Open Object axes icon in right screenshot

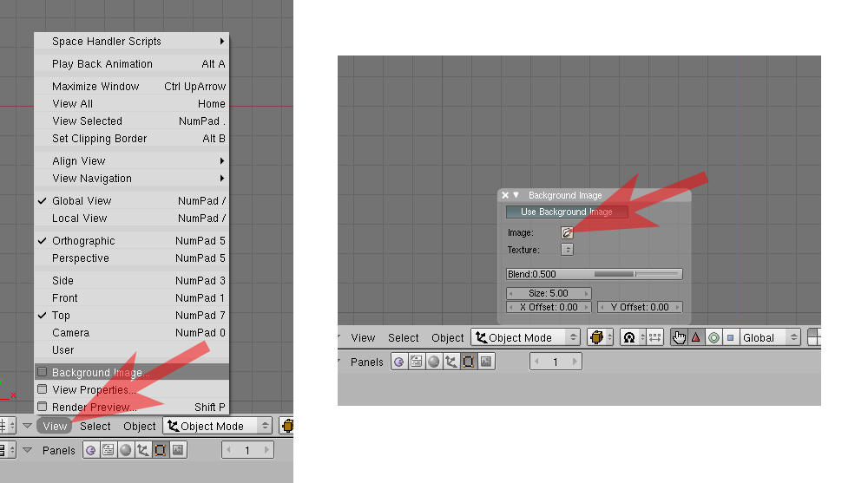coord(450,362)
